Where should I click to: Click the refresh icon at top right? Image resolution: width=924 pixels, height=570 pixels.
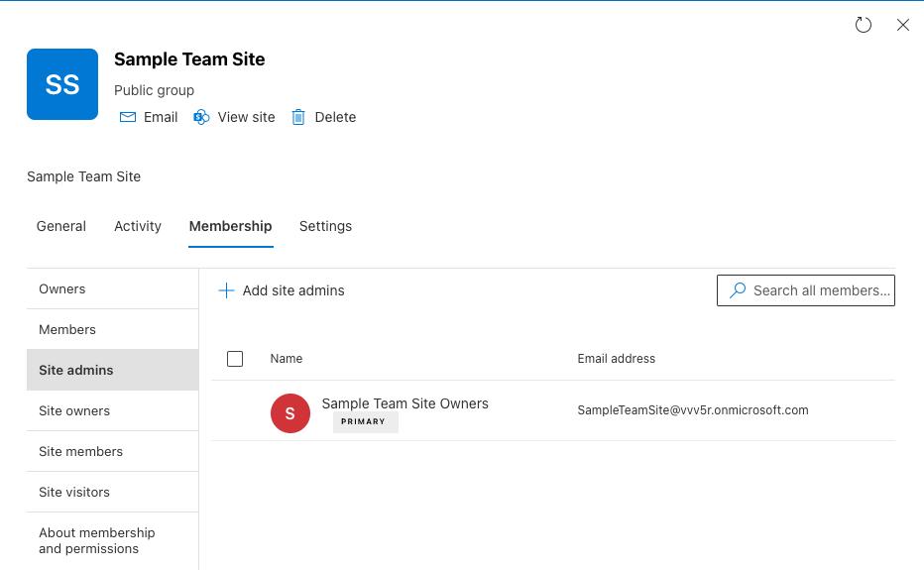[863, 25]
